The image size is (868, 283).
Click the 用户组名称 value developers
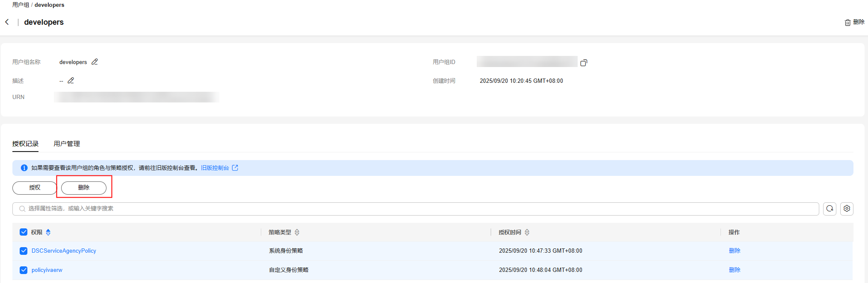pos(73,62)
